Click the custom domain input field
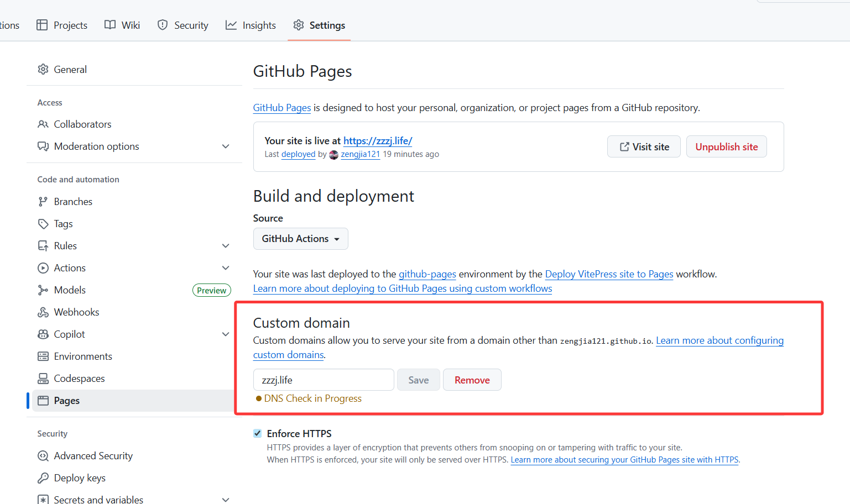Screen dimensions: 850x504 [x=324, y=380]
